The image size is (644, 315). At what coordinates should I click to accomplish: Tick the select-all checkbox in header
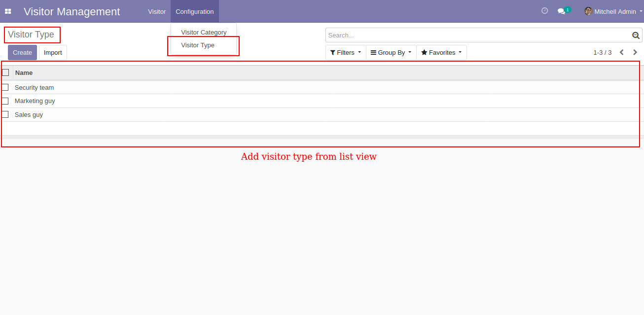tap(5, 72)
